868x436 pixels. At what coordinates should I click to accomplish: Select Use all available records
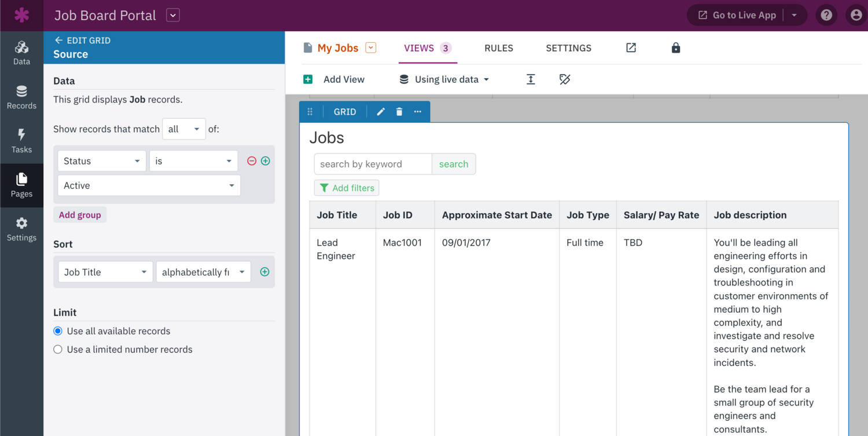click(x=58, y=331)
